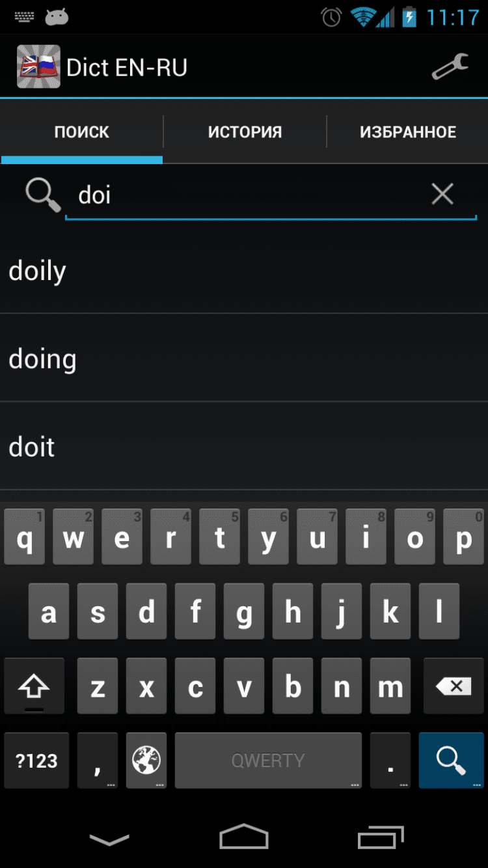
Task: Tap the ?123 symbols key
Action: pos(36,761)
